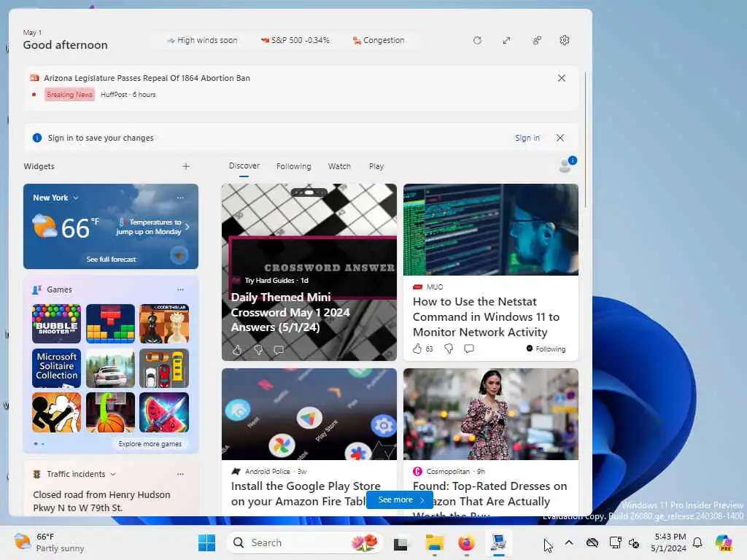Open S&P 500 stock chip

(295, 41)
